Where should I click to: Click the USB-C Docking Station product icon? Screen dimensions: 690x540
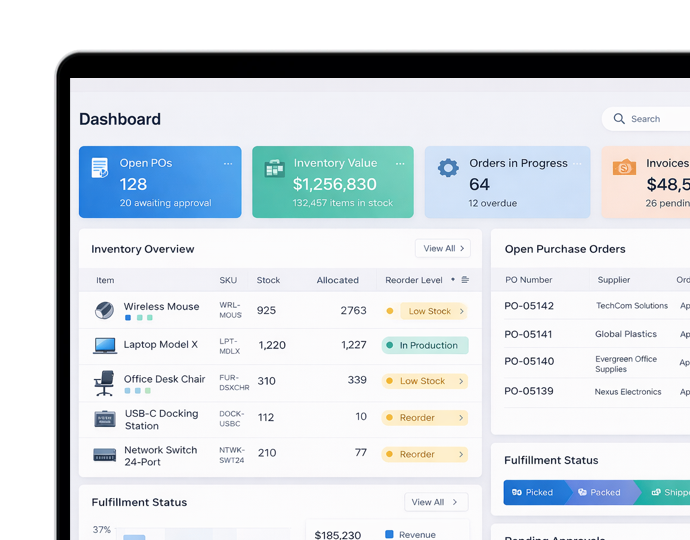(x=105, y=419)
